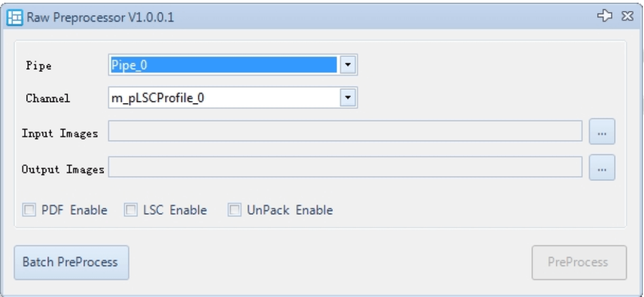Select the highlighted Pipe_0 combo box text
This screenshot has height=297, width=644.
click(222, 65)
